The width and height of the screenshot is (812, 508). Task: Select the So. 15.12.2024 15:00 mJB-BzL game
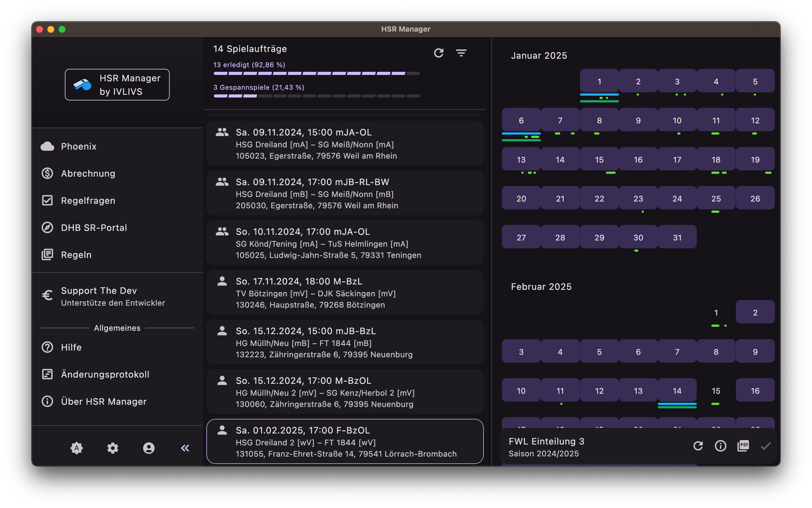pos(345,342)
